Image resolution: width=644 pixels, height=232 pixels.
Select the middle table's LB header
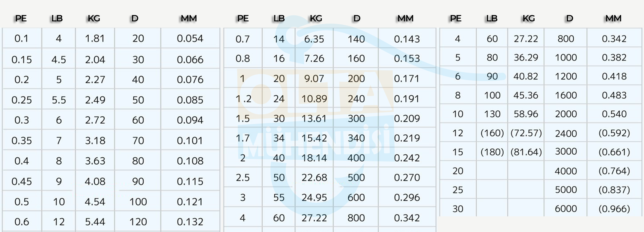tap(279, 18)
